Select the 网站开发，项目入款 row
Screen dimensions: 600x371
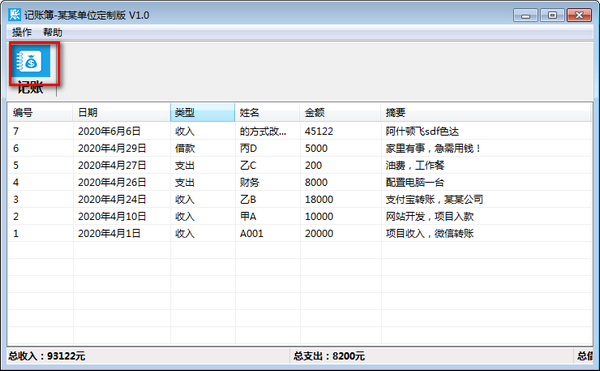pyautogui.click(x=300, y=216)
